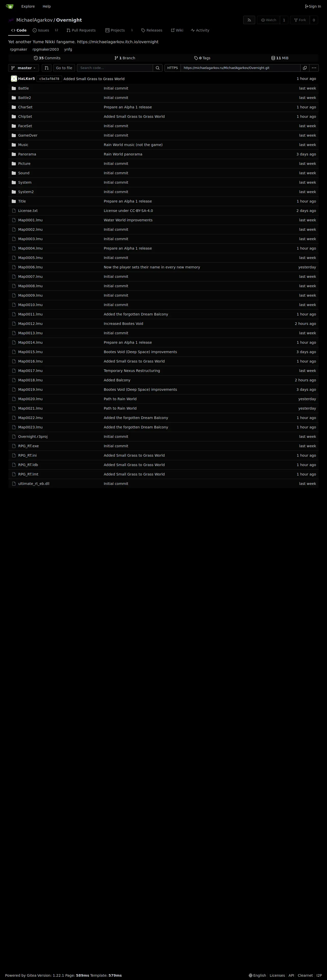Image resolution: width=327 pixels, height=980 pixels.
Task: Focus the Search code input field
Action: pyautogui.click(x=115, y=68)
